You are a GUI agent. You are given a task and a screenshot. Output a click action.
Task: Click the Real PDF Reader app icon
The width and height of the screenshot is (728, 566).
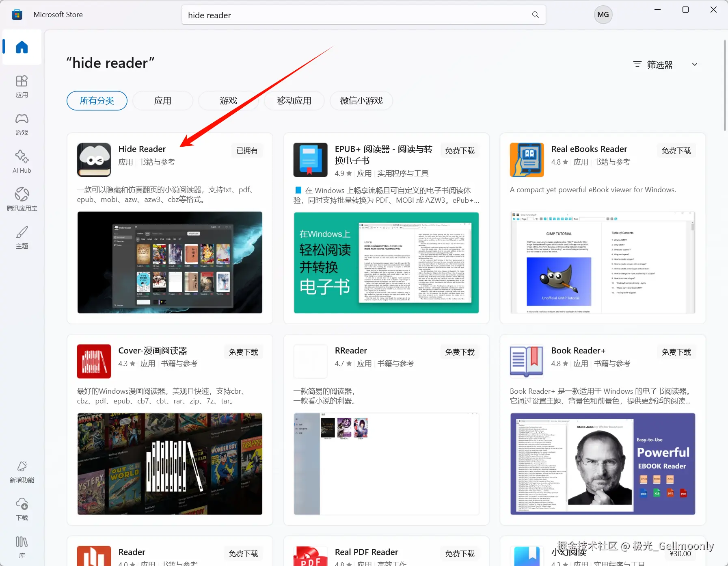click(x=310, y=556)
